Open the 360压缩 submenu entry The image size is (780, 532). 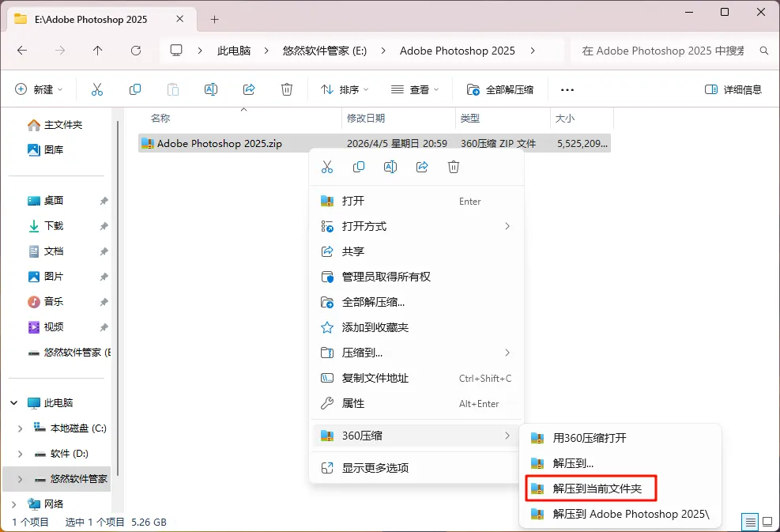(x=416, y=436)
